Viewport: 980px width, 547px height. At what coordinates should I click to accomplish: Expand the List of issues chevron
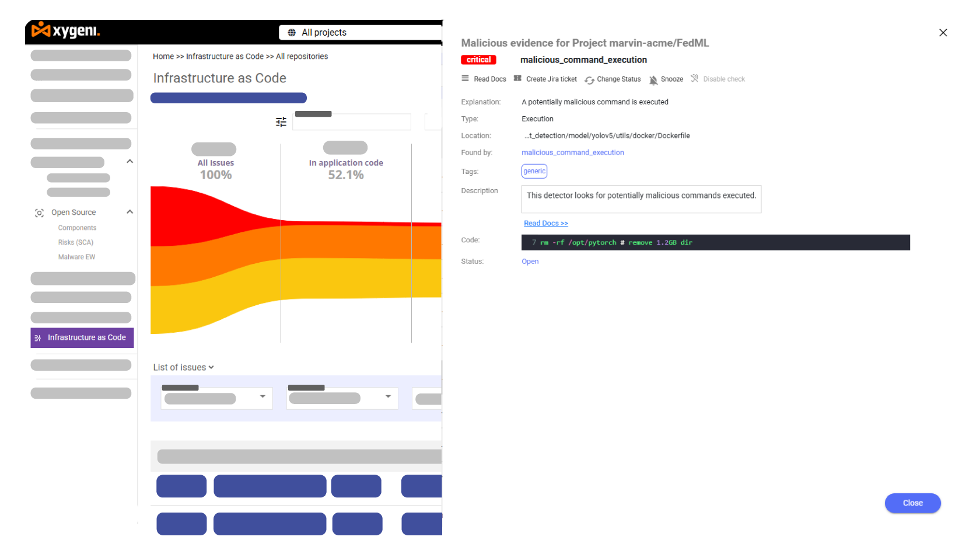click(211, 367)
